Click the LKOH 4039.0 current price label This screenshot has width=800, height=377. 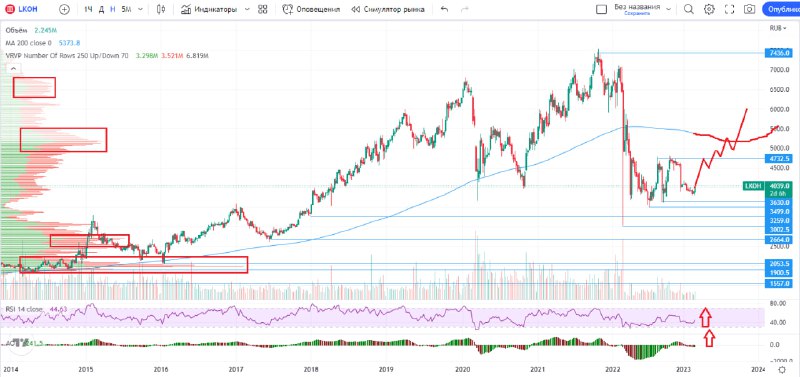tap(768, 186)
